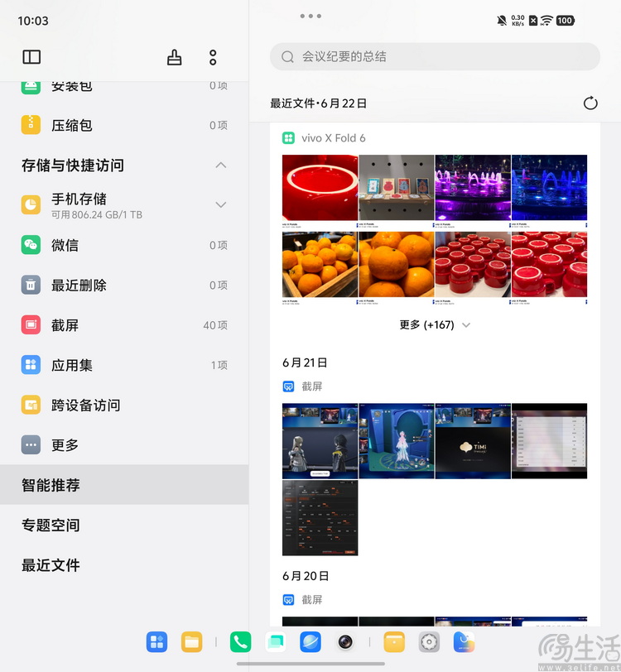Viewport: 621px width, 672px height.
Task: Tap the magnifier search icon
Action: click(287, 56)
